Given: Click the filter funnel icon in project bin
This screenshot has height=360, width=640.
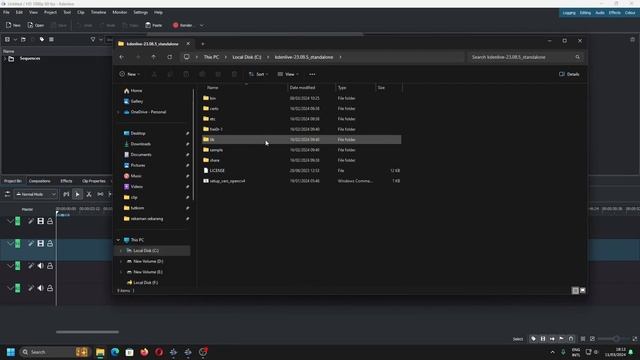Looking at the screenshot, I should [x=93, y=40].
